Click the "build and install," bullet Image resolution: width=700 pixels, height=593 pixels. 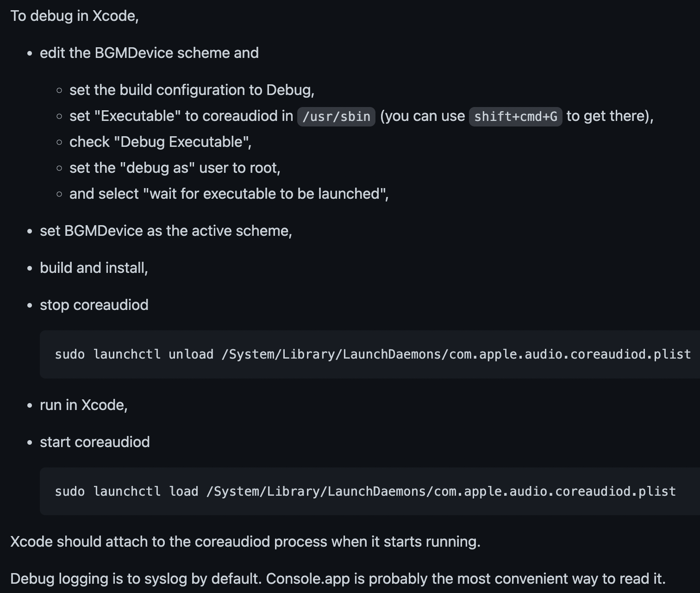tap(94, 268)
